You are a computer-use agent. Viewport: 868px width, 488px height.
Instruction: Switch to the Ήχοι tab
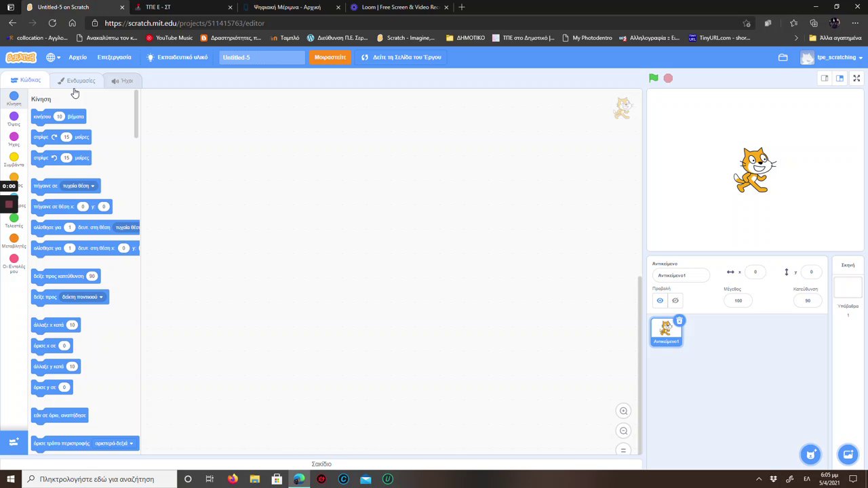(122, 81)
